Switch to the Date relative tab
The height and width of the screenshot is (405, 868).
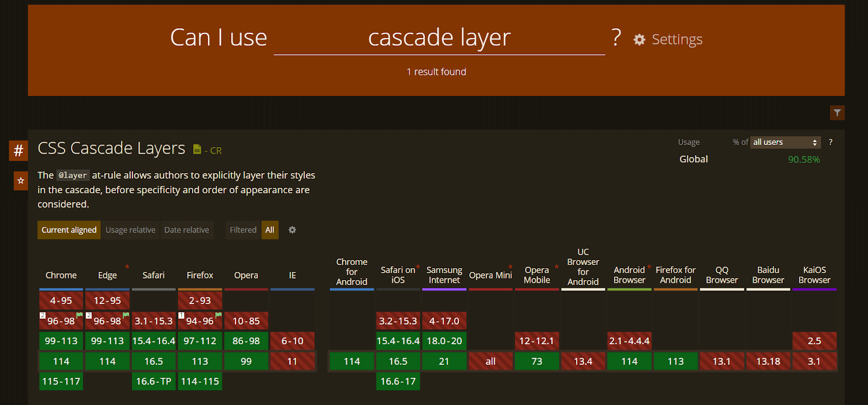point(187,230)
